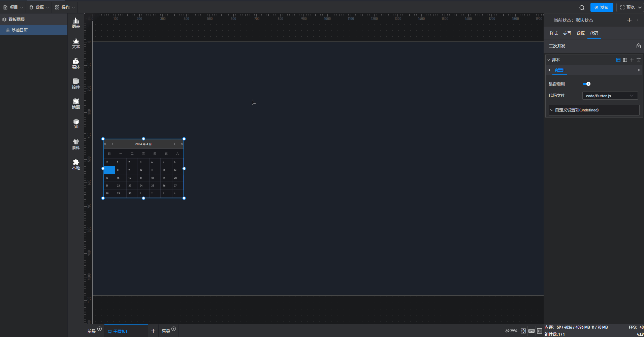
Task: Switch to the 代码 tab
Action: point(594,33)
